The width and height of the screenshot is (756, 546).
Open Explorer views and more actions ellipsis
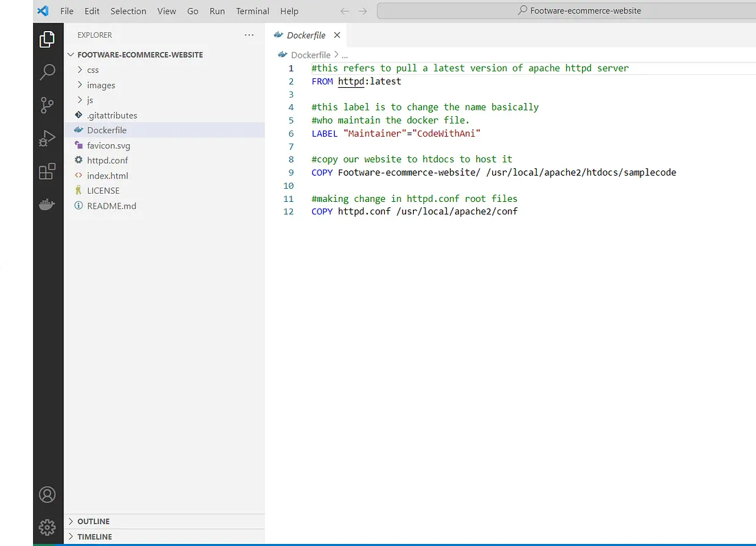click(x=249, y=35)
